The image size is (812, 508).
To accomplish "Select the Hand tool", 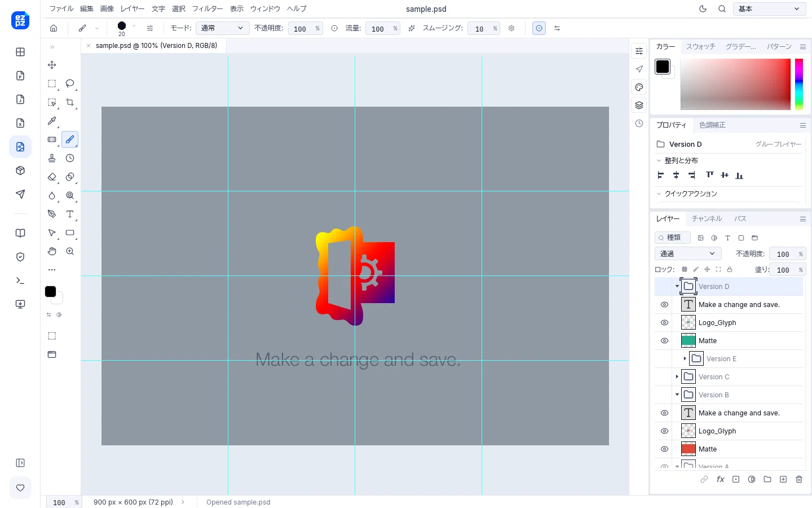I will click(52, 251).
